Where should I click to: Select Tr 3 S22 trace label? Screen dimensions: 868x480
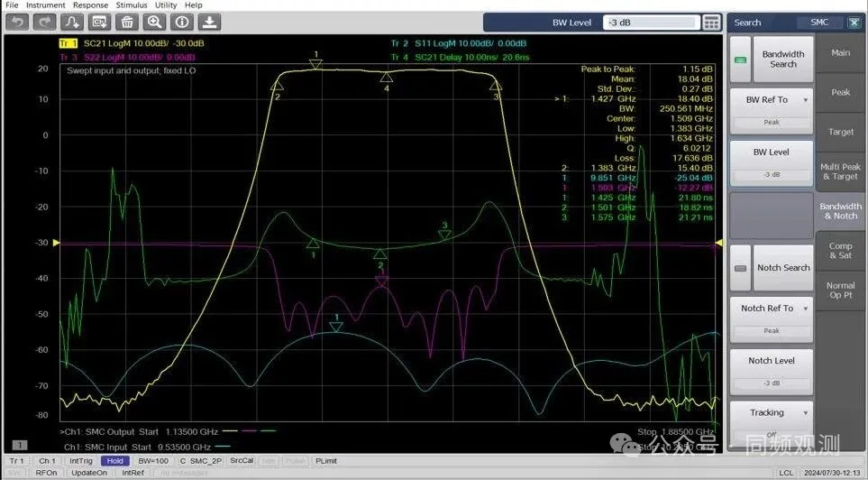pyautogui.click(x=127, y=57)
